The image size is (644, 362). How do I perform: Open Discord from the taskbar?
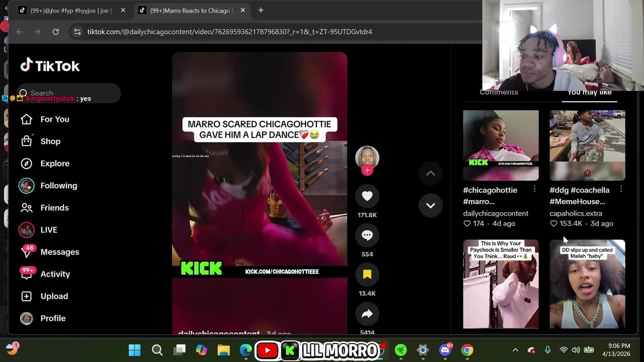pos(445,350)
